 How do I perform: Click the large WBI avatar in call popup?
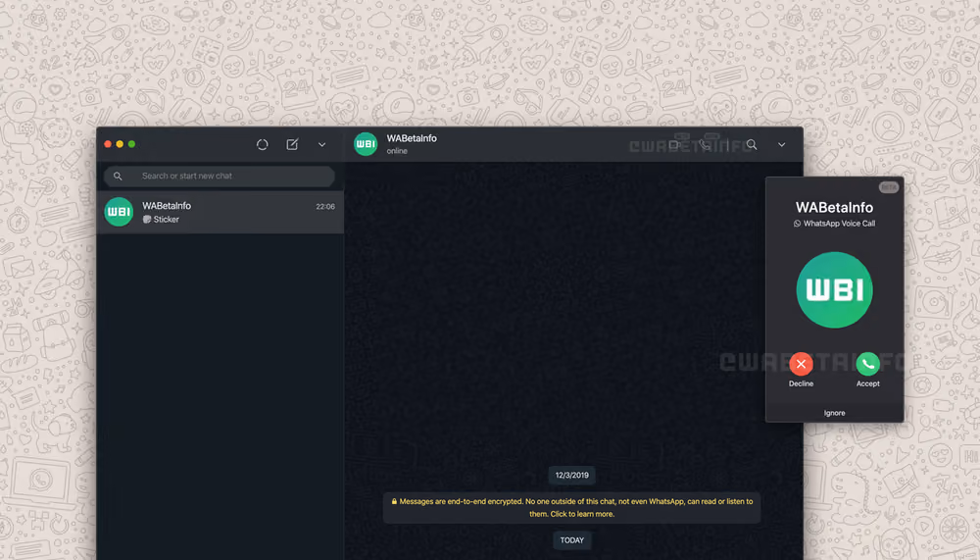click(x=834, y=289)
